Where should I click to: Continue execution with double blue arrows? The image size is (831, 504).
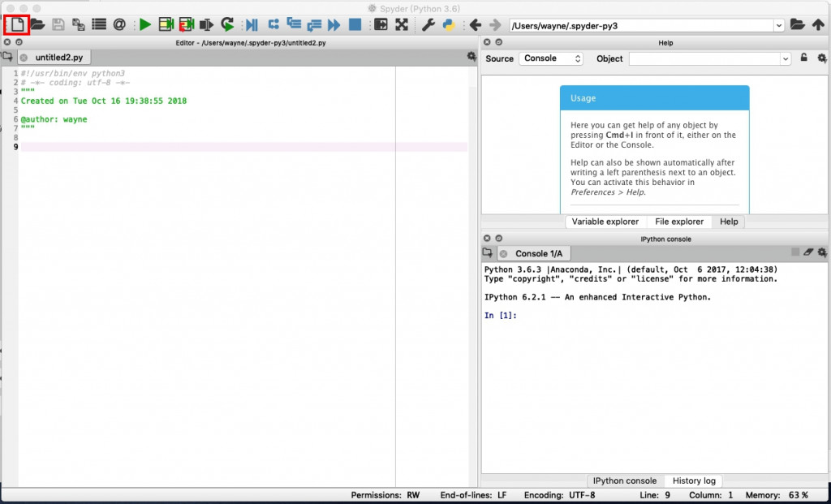pyautogui.click(x=334, y=24)
